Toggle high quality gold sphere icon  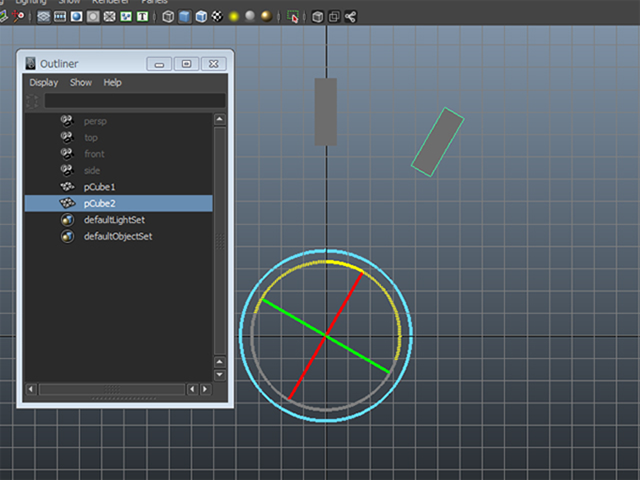267,16
